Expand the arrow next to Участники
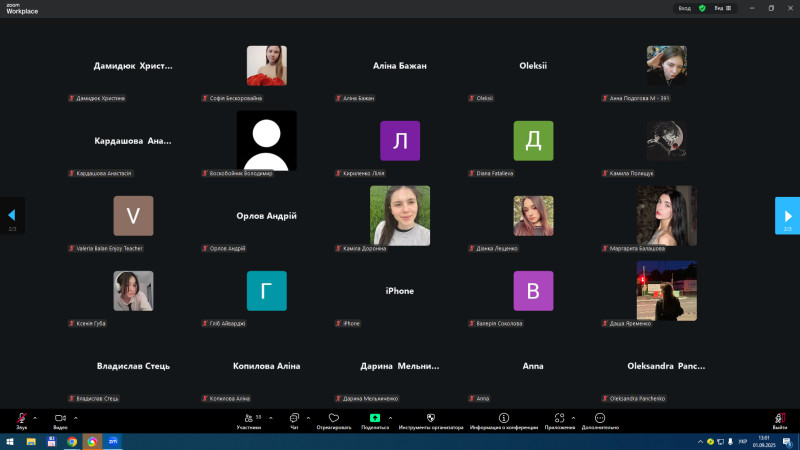Screen dimensions: 800x450 click(x=268, y=417)
